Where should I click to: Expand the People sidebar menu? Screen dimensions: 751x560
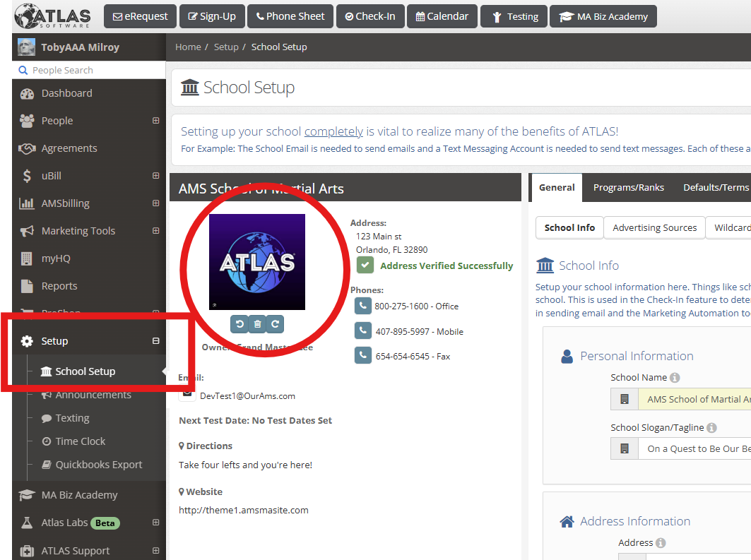click(155, 121)
